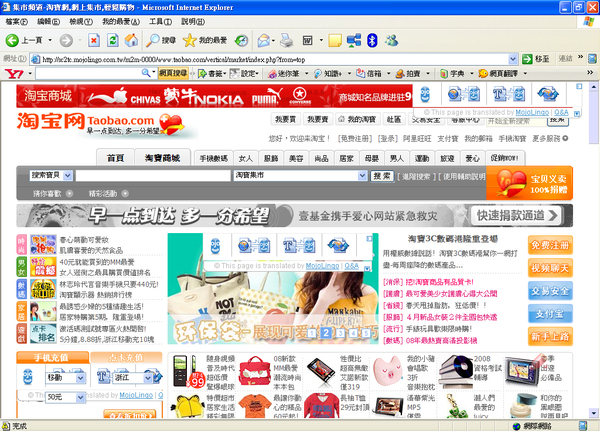The width and height of the screenshot is (600, 431).
Task: Open the 我的最愛 menu
Action: (121, 22)
